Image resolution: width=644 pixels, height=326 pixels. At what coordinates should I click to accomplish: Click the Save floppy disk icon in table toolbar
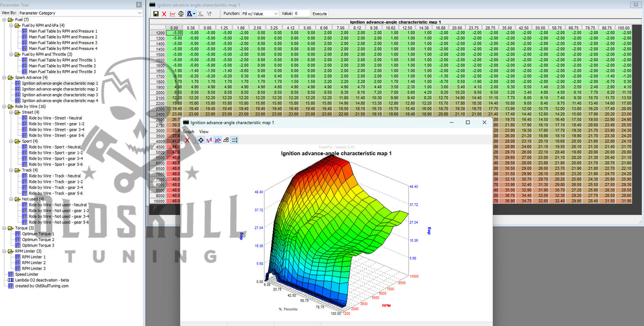(x=156, y=14)
